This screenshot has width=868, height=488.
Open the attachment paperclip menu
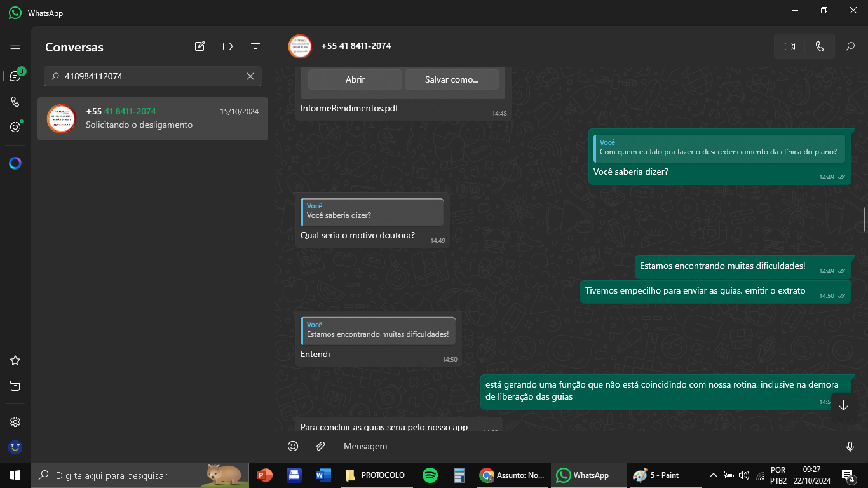coord(321,446)
